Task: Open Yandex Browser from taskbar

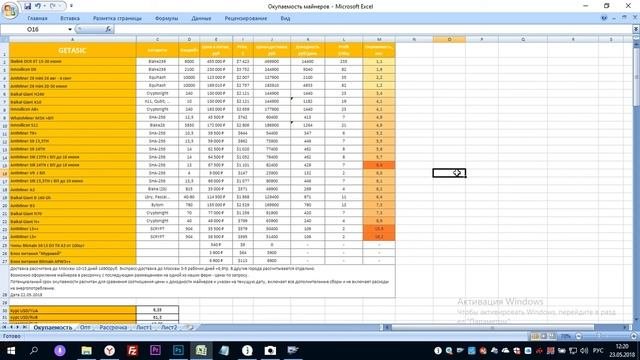Action: pyautogui.click(x=109, y=351)
